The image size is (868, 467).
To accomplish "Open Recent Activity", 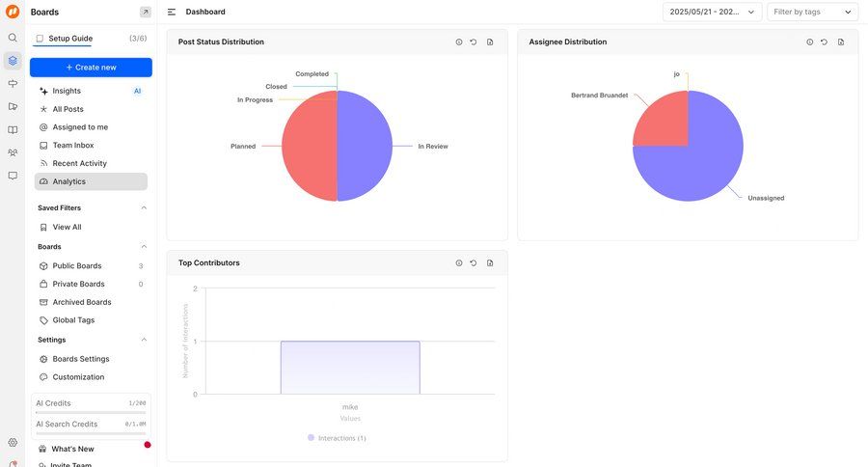I will click(x=91, y=163).
